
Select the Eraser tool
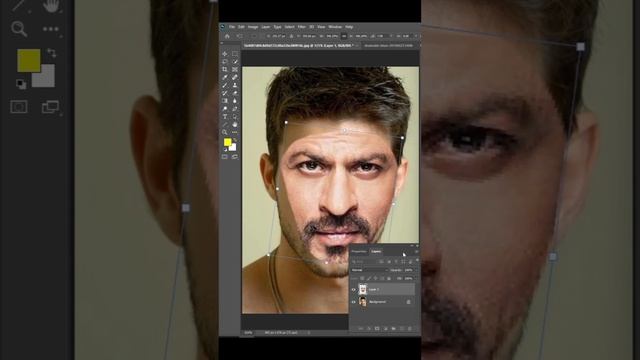[x=235, y=93]
